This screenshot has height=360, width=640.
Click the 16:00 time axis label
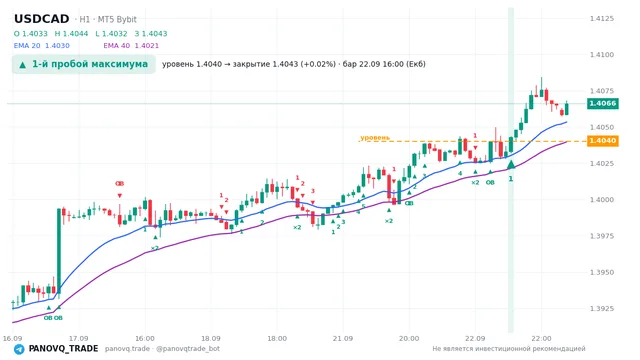(x=145, y=338)
